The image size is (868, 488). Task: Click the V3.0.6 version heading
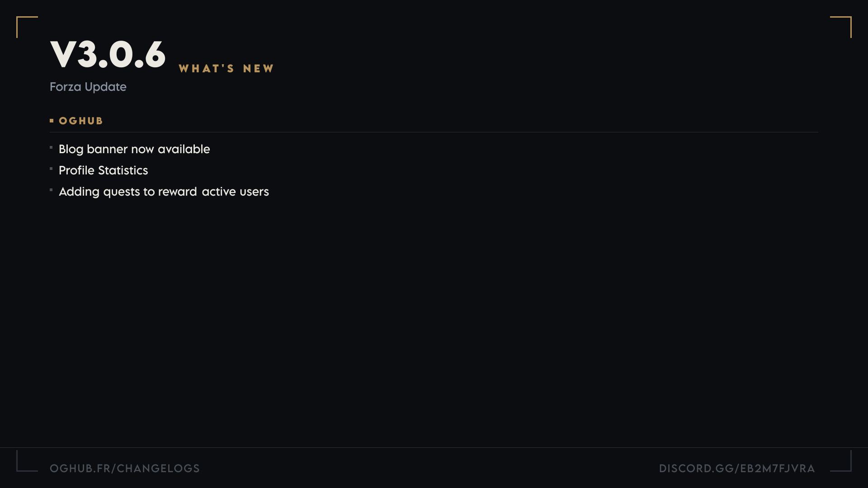pos(108,55)
